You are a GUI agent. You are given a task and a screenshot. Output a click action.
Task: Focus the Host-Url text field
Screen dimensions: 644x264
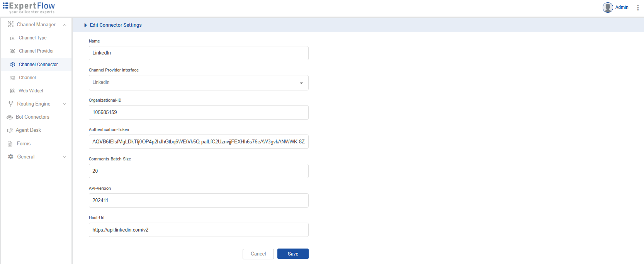199,230
